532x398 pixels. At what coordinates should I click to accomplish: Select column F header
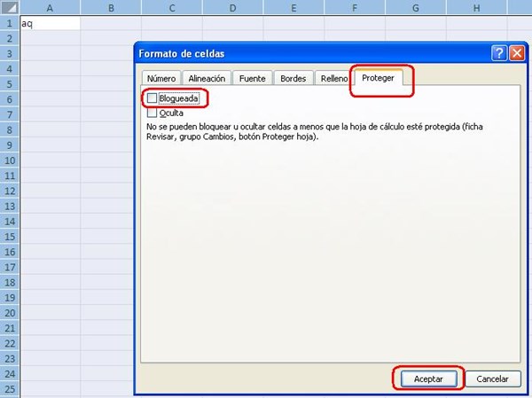(x=355, y=7)
